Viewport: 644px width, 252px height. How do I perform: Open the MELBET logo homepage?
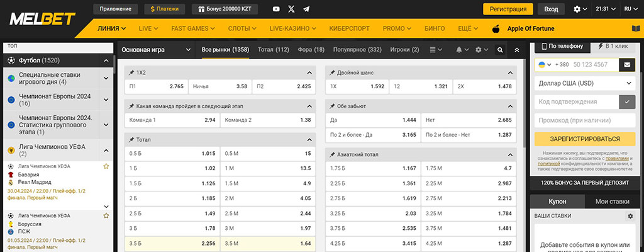pyautogui.click(x=43, y=18)
